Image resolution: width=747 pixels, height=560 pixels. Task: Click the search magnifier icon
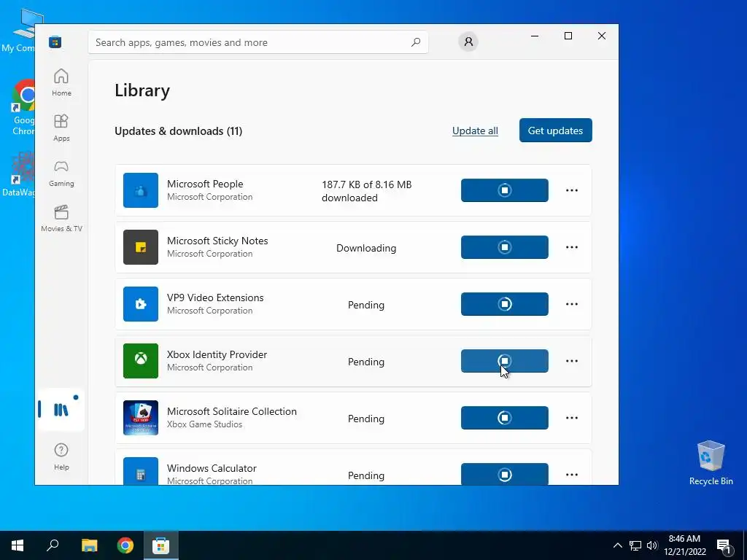[415, 42]
